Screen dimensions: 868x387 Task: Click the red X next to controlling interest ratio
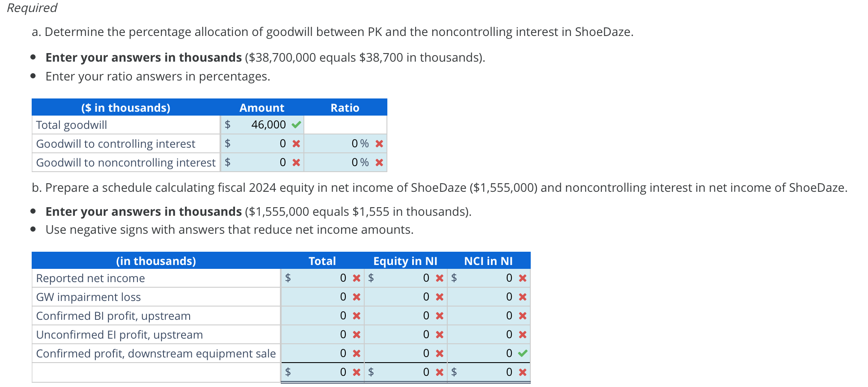pos(378,143)
